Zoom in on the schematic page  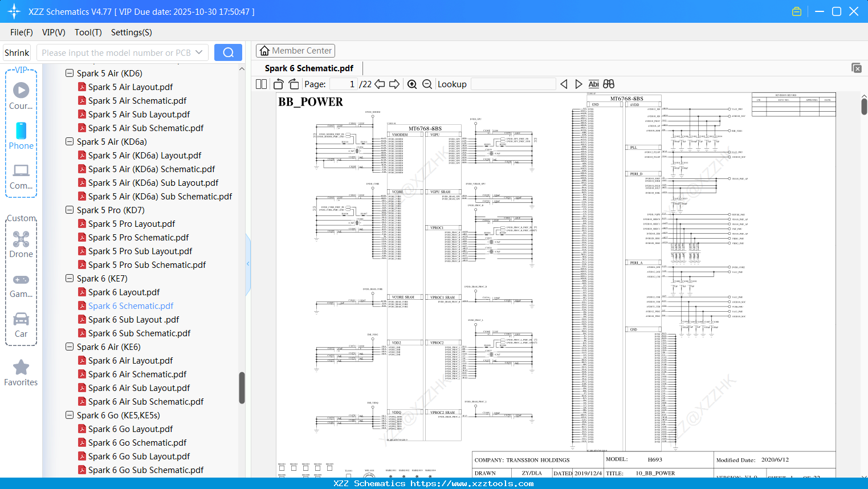(412, 84)
